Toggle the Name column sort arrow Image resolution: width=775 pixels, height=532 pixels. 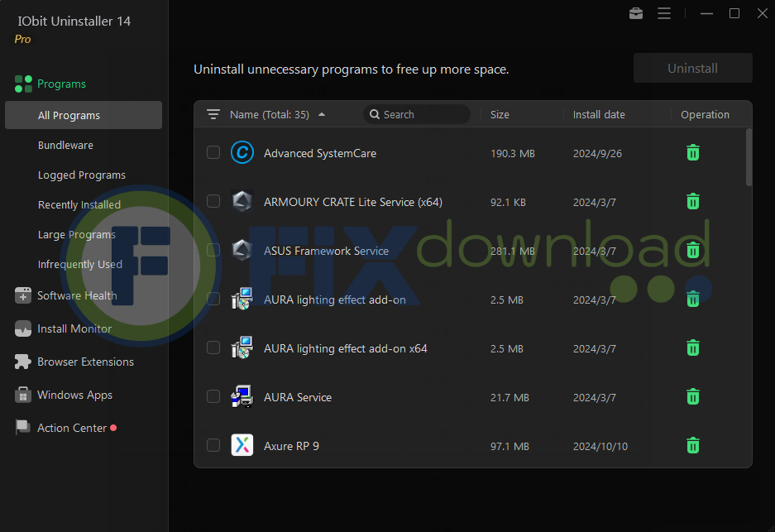click(322, 115)
